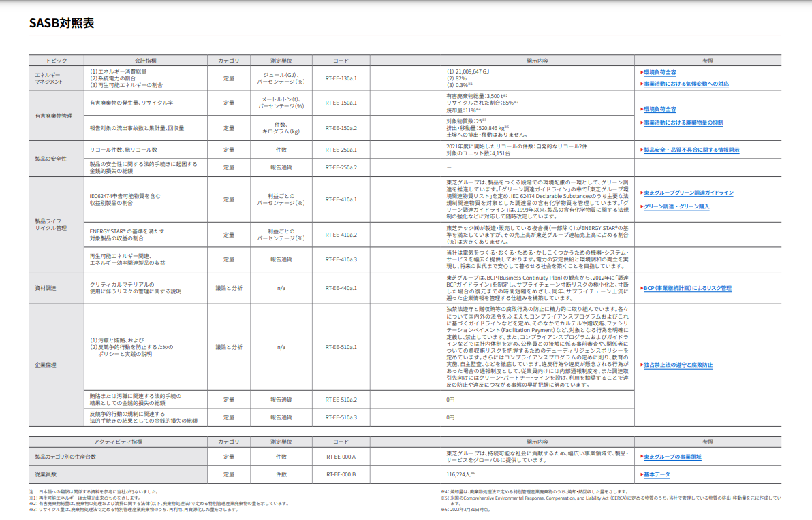The image size is (812, 520).
Task: Click the トピック column header
Action: coord(57,61)
